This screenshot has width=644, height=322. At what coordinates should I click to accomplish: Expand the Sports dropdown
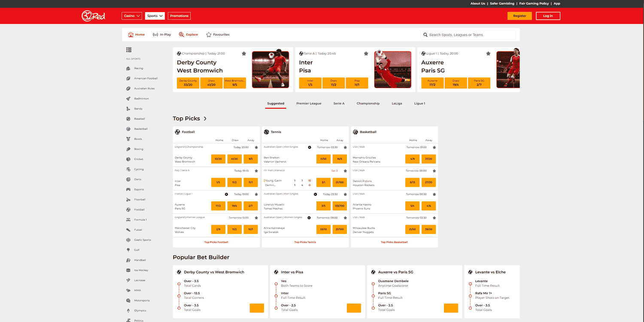(x=155, y=15)
